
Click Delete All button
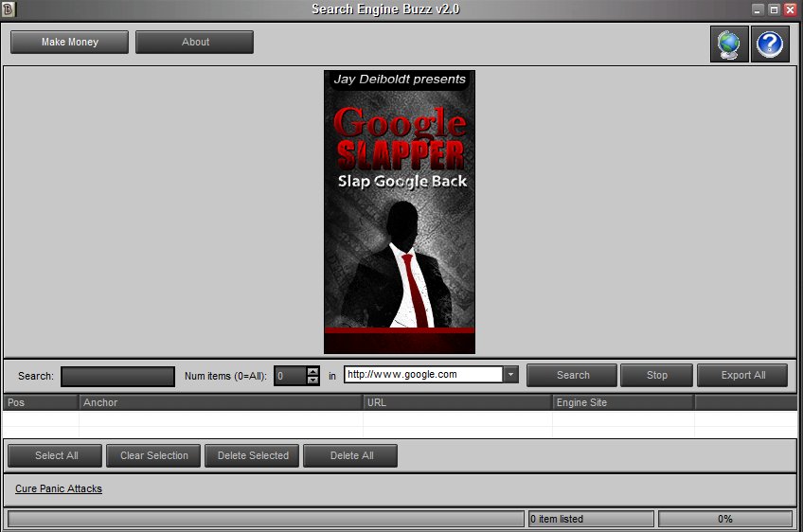click(x=350, y=455)
